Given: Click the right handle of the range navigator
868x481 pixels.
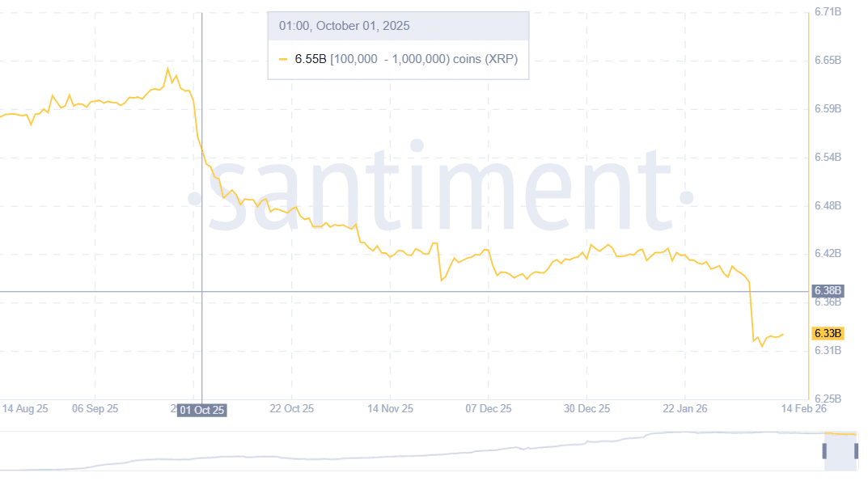Looking at the screenshot, I should [856, 450].
